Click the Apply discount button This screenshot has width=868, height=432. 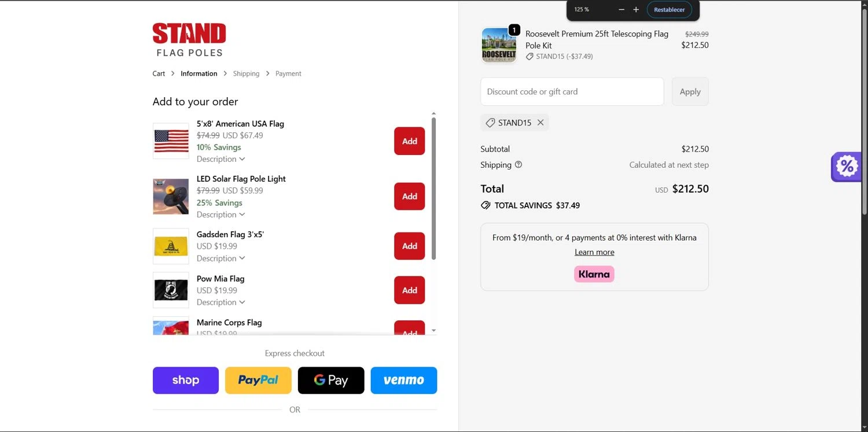(690, 91)
